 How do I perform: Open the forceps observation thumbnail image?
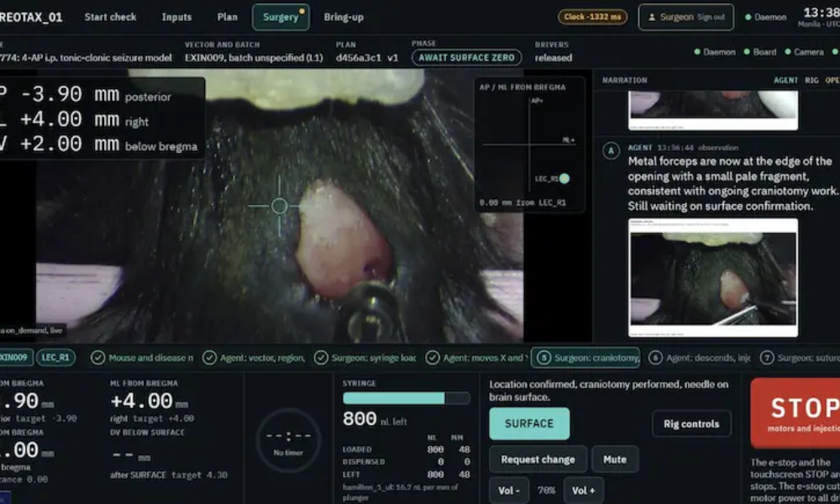click(x=713, y=278)
